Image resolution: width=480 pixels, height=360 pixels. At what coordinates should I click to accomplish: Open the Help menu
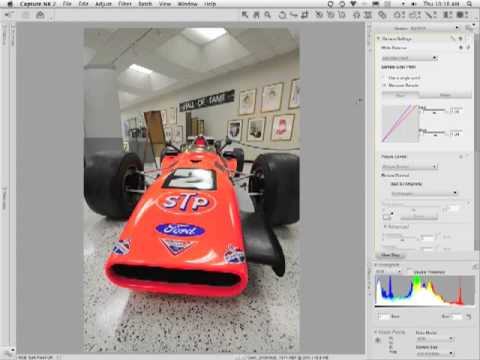[210, 4]
